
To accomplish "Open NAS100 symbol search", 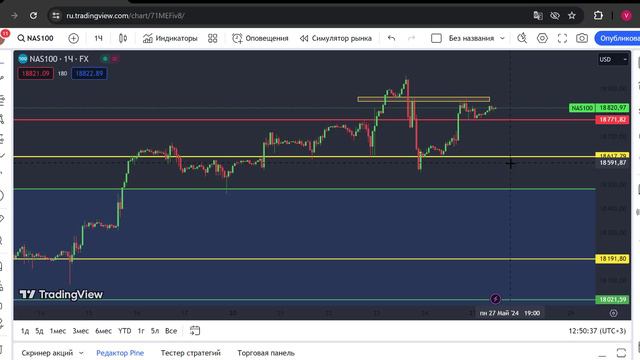I will click(x=36, y=38).
